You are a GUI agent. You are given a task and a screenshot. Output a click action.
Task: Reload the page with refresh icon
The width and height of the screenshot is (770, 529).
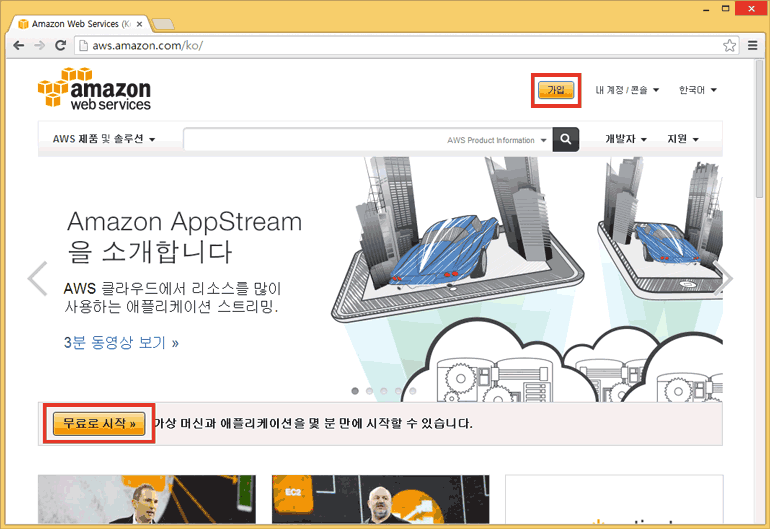60,46
